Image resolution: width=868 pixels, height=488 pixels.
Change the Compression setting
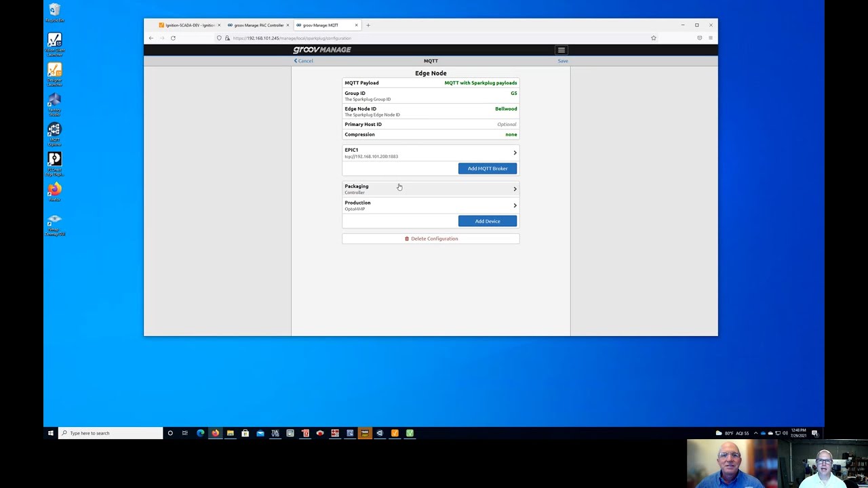(x=431, y=134)
